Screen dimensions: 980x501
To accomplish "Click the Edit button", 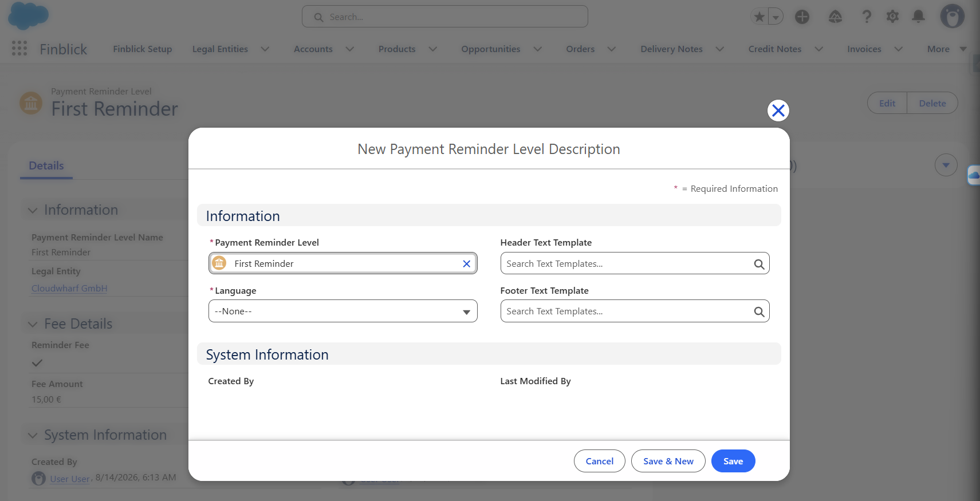I will pyautogui.click(x=887, y=103).
